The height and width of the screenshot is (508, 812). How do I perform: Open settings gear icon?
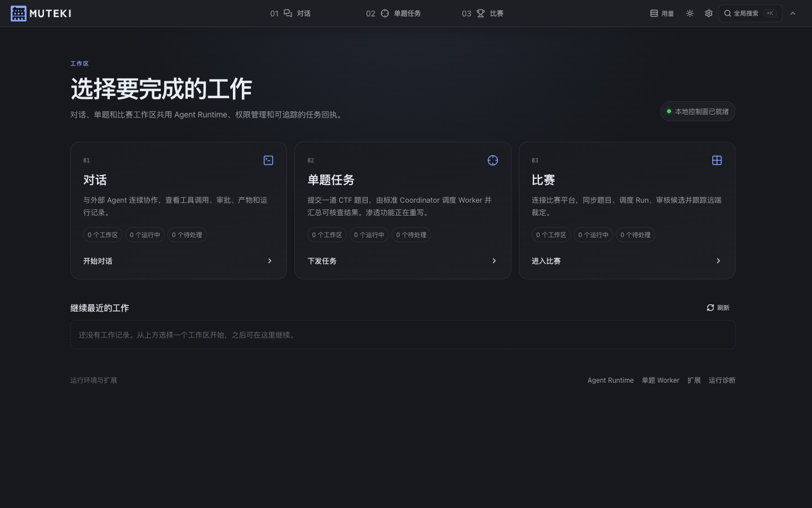tap(709, 14)
